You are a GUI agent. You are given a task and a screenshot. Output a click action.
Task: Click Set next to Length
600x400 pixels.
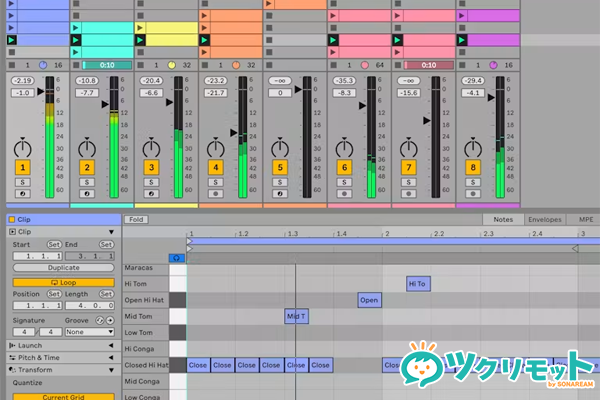pos(106,294)
